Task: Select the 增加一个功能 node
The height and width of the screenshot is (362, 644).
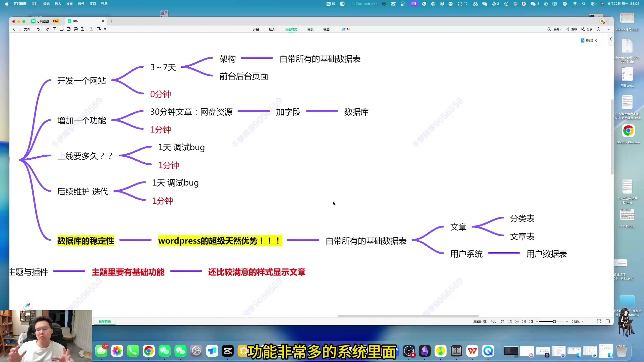Action: 82,120
